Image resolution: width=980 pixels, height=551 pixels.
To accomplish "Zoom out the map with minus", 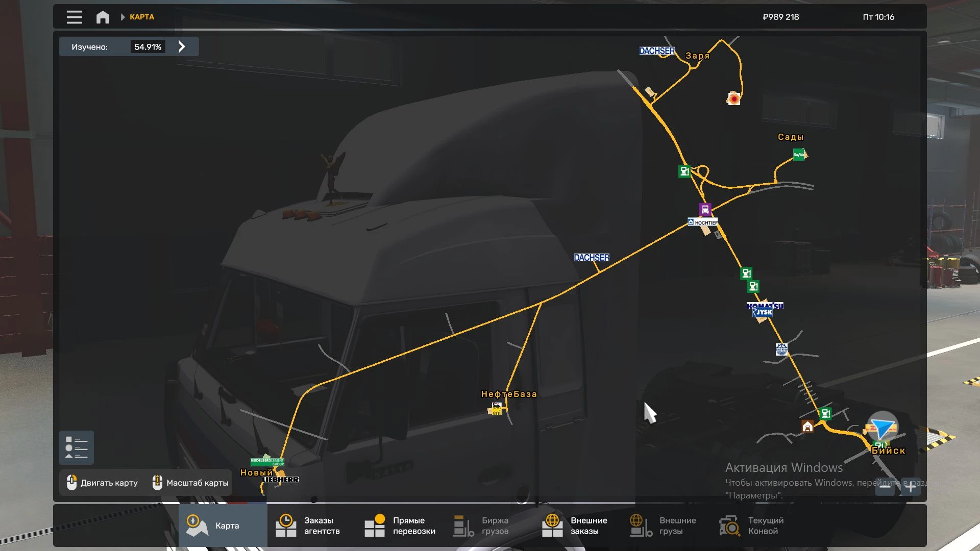I will click(885, 487).
